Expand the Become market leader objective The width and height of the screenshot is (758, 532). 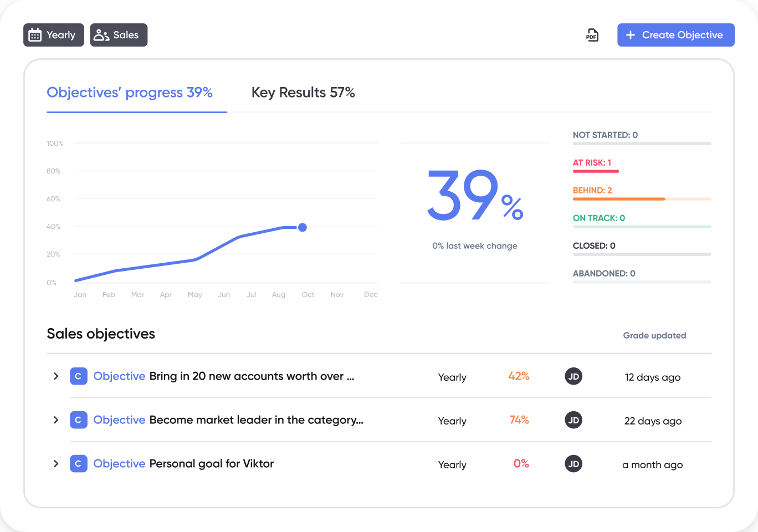coord(56,420)
